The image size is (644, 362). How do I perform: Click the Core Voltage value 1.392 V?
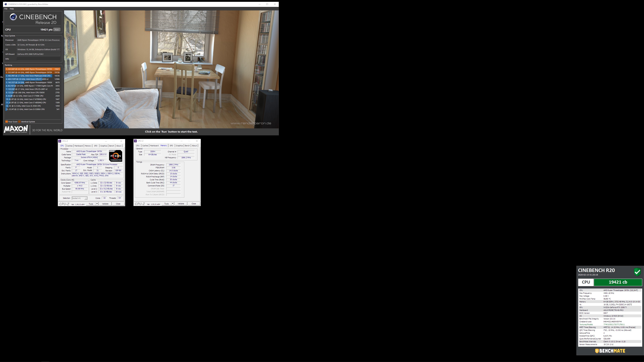[x=101, y=160]
